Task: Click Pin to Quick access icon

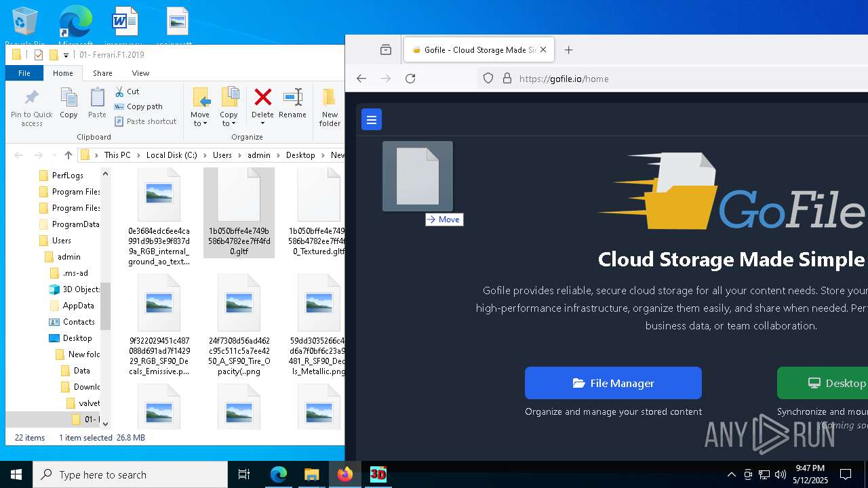Action: 31,97
